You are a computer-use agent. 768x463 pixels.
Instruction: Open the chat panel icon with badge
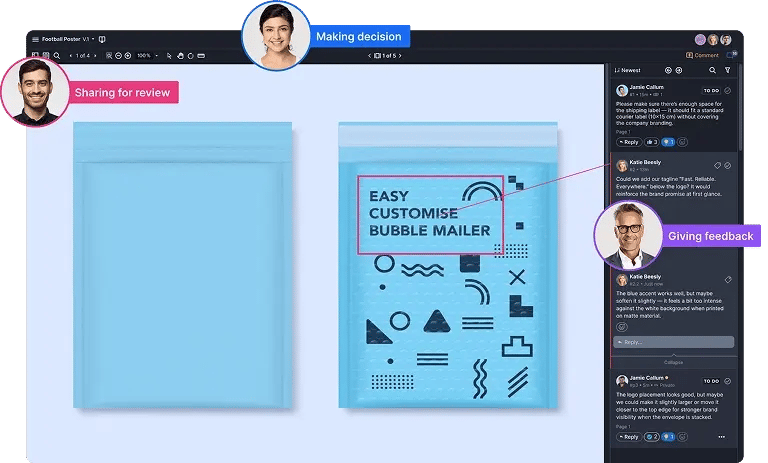coord(731,55)
